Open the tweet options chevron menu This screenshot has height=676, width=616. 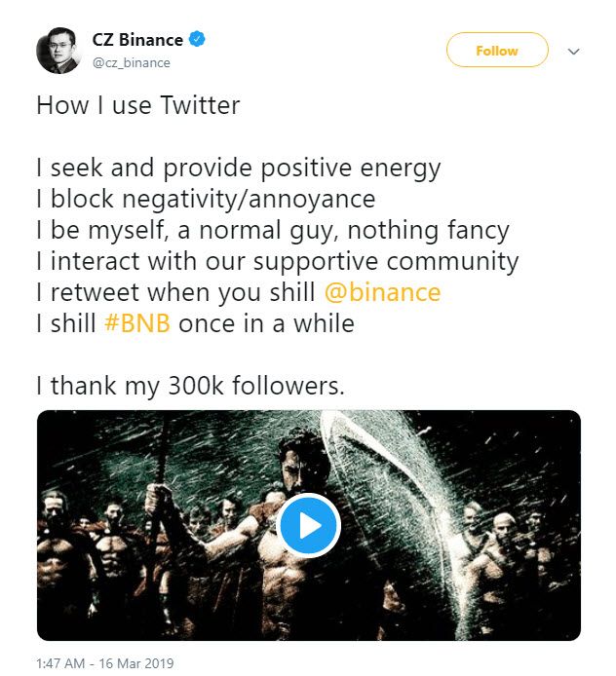573,51
